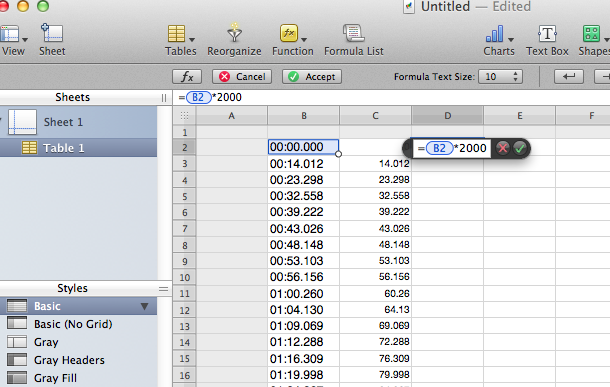Select column A header

point(232,116)
